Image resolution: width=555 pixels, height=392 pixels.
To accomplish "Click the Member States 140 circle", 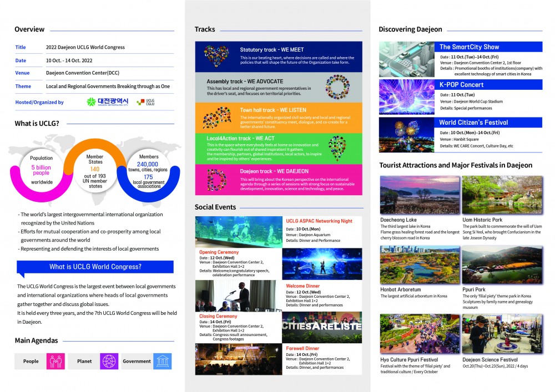I will tap(95, 171).
